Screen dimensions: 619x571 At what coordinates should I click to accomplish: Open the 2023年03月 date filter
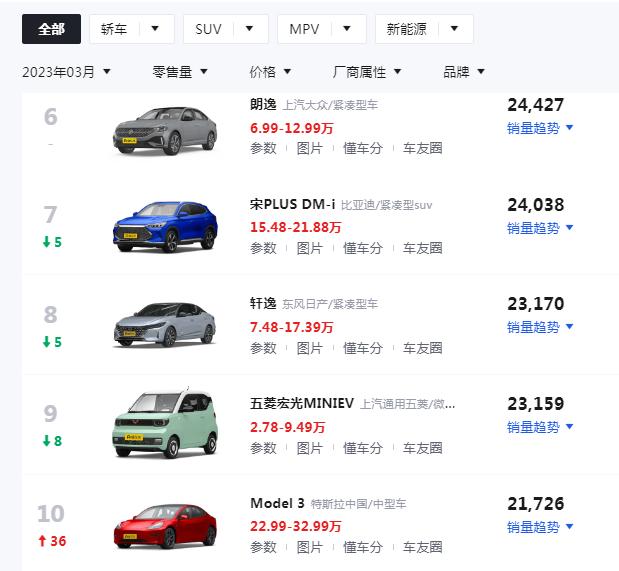coord(66,72)
